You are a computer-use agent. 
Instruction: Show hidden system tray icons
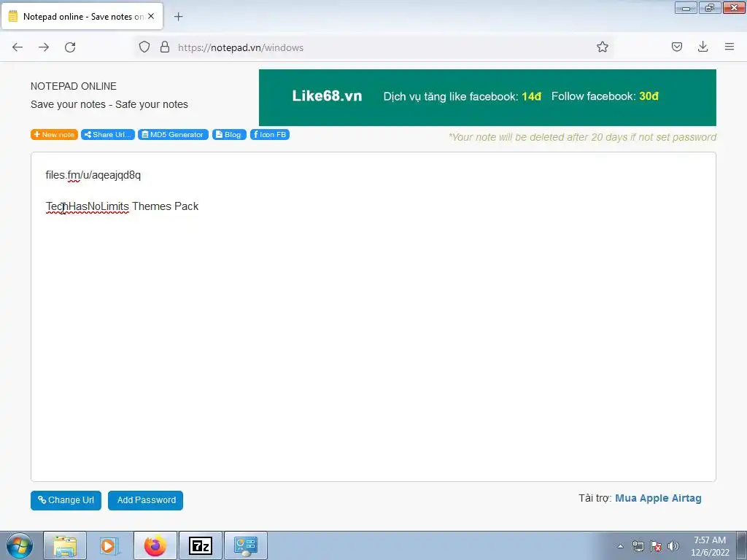(x=620, y=546)
